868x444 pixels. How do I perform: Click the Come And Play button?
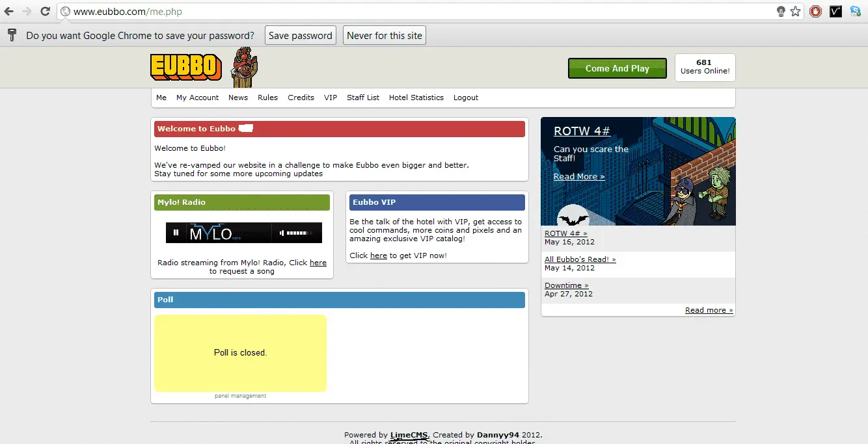pyautogui.click(x=617, y=68)
